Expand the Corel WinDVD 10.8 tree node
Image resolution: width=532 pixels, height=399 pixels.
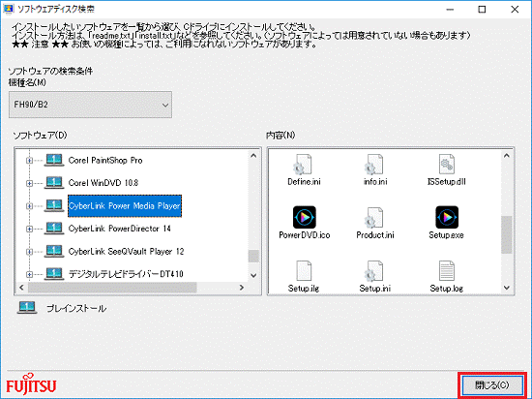click(x=30, y=183)
